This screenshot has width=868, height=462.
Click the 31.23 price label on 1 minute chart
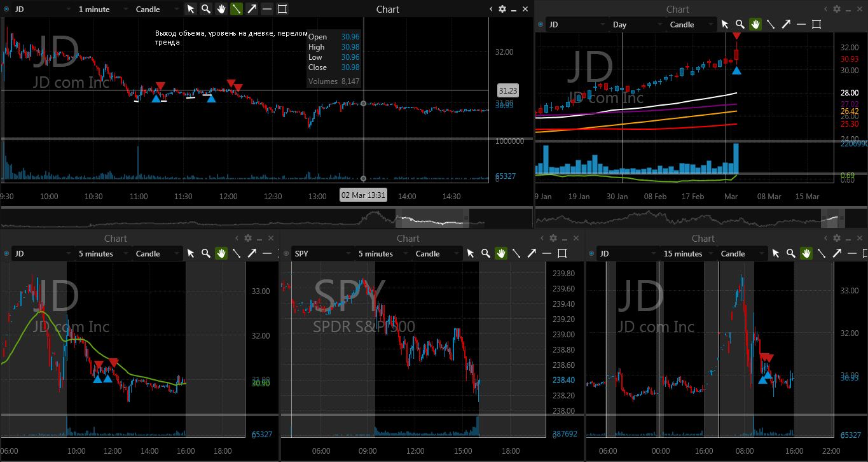pyautogui.click(x=507, y=90)
